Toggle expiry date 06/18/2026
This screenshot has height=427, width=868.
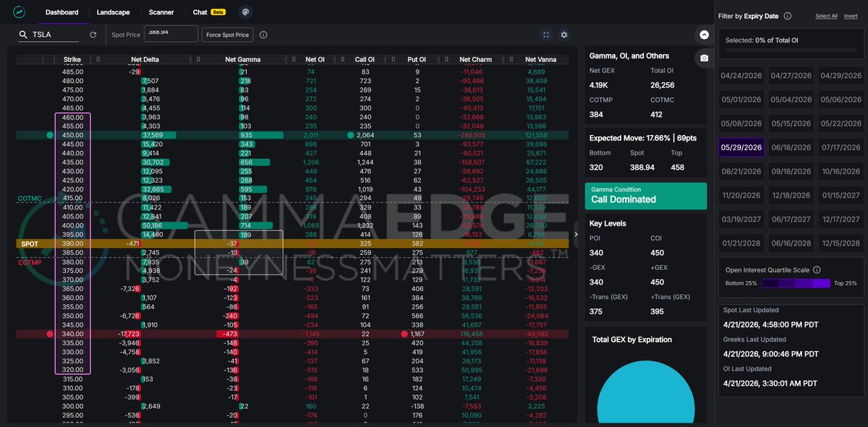click(x=791, y=147)
